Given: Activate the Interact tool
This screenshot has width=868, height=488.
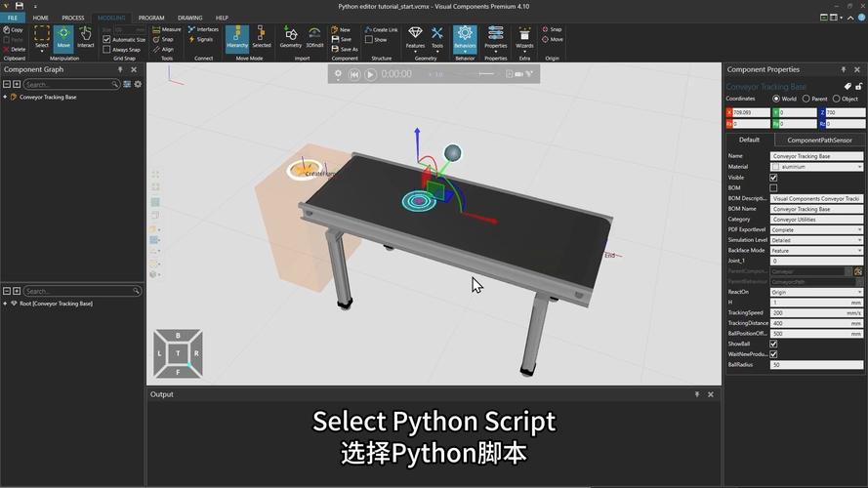Looking at the screenshot, I should tap(85, 38).
